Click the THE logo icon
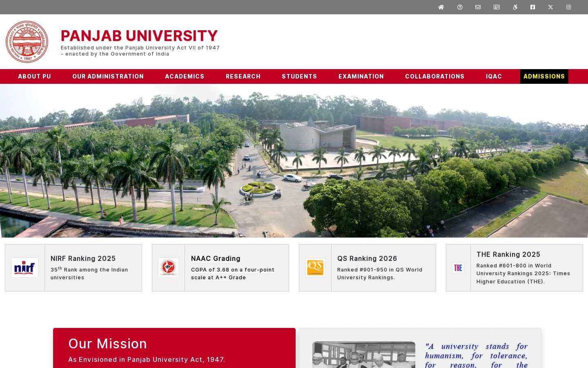Screen dimensions: 588x368 [x=458, y=268]
